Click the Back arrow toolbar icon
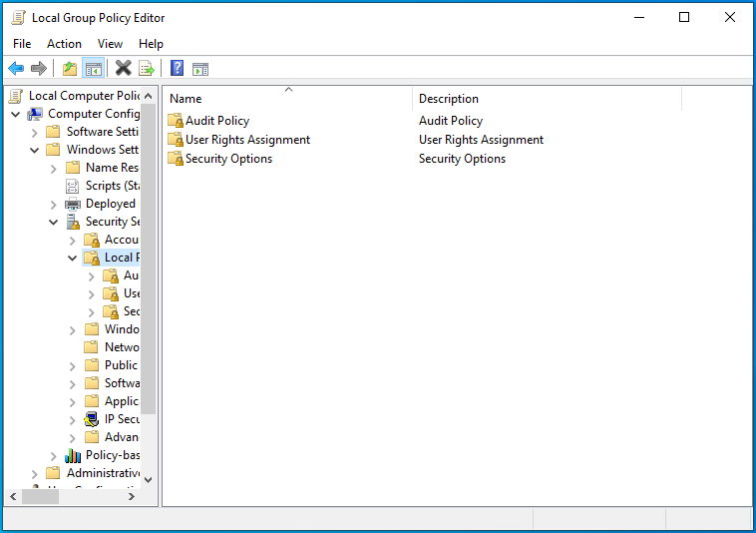The width and height of the screenshot is (756, 533). coord(16,68)
